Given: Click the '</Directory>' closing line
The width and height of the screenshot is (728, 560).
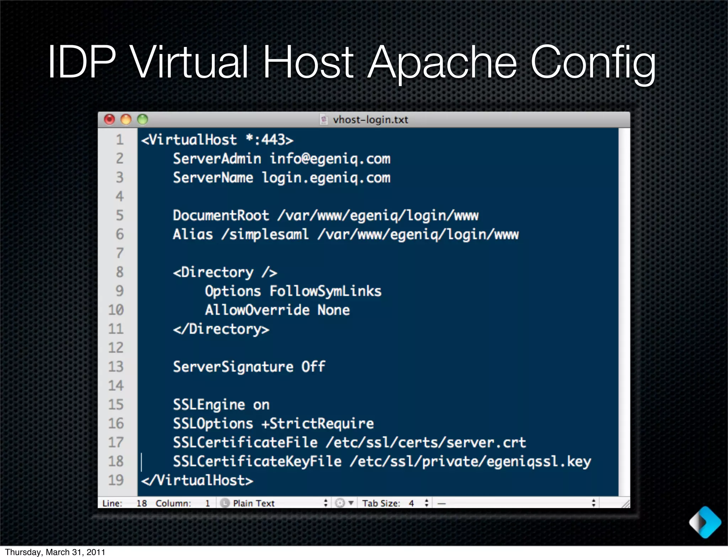Looking at the screenshot, I should click(221, 329).
